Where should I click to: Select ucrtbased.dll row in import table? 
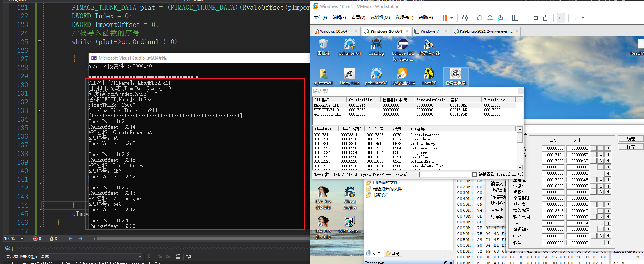414,114
